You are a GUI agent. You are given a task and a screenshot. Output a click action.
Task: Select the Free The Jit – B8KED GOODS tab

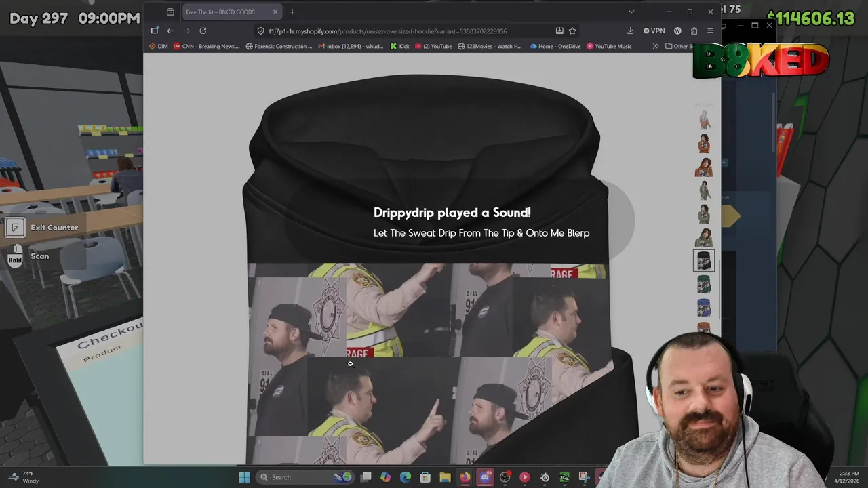[x=231, y=12]
